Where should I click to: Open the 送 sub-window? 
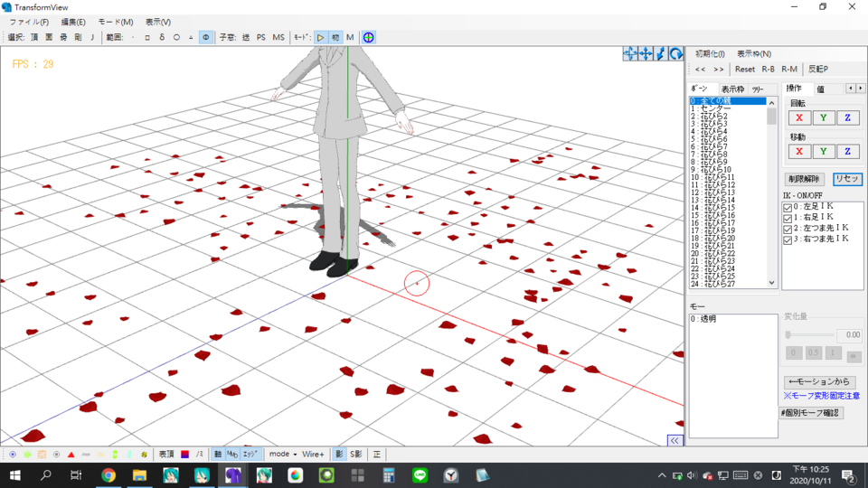pyautogui.click(x=246, y=38)
